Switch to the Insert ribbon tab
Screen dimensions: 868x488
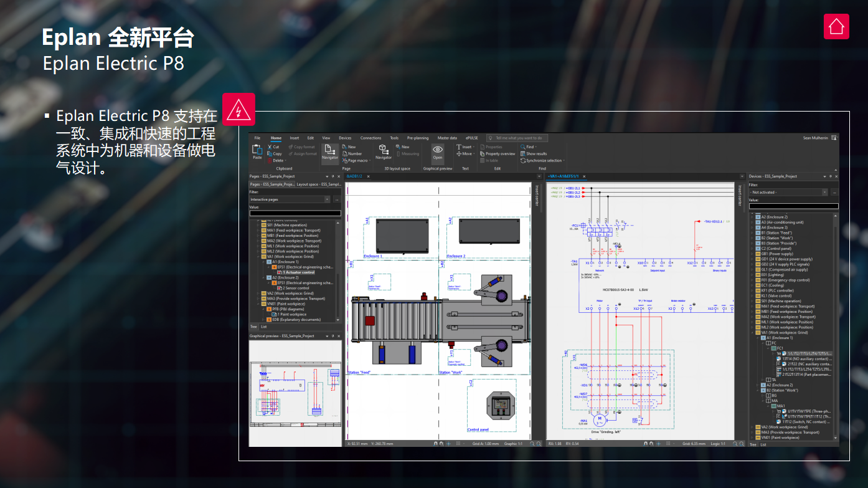click(x=295, y=138)
